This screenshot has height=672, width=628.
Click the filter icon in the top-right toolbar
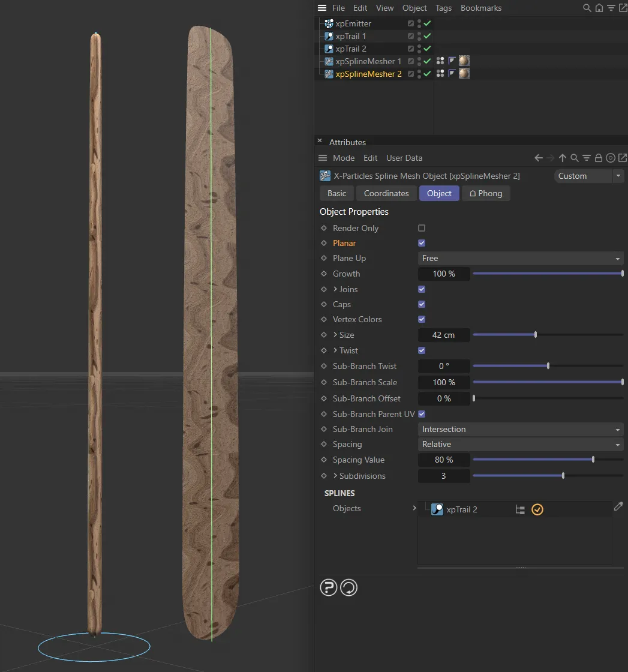611,8
